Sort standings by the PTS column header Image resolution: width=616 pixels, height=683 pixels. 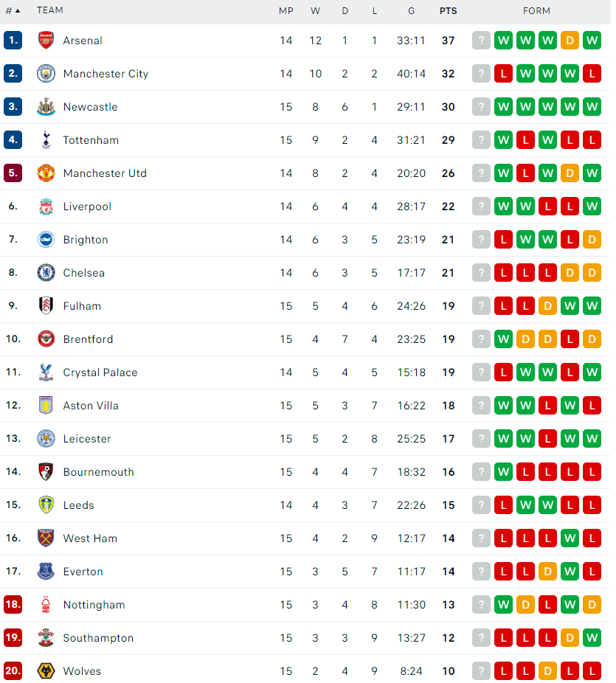pos(449,11)
